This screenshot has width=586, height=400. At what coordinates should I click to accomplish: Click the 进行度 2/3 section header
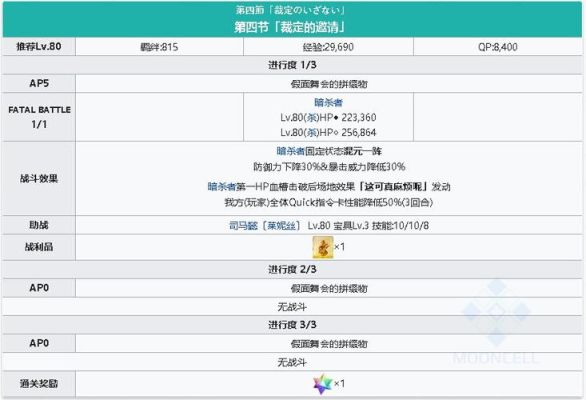tap(292, 270)
